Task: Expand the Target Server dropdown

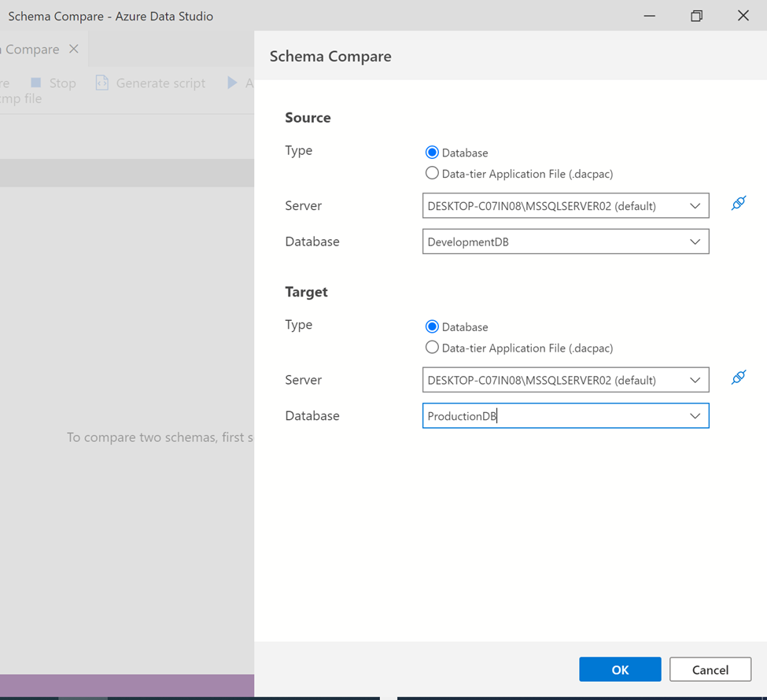Action: (x=695, y=380)
